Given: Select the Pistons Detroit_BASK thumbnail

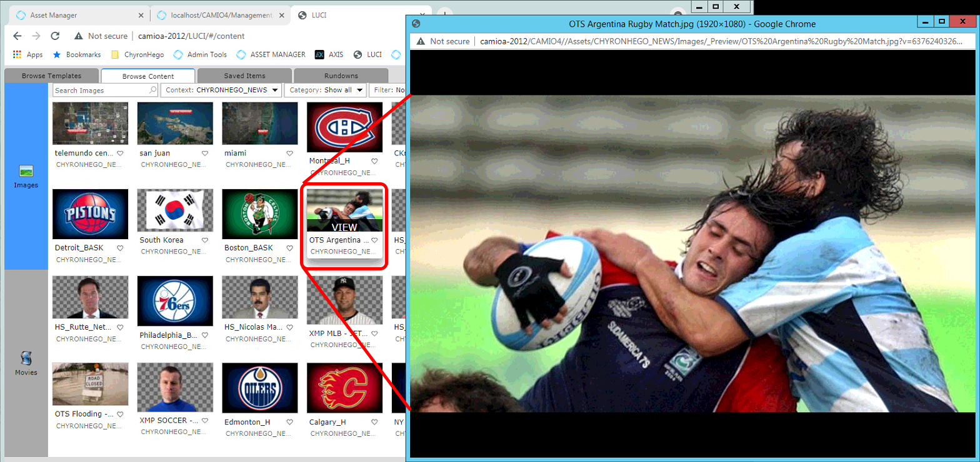Looking at the screenshot, I should click(90, 214).
